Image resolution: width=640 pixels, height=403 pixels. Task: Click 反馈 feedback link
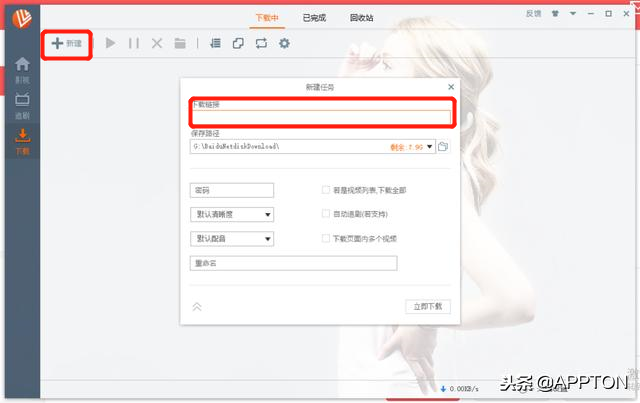pyautogui.click(x=533, y=13)
